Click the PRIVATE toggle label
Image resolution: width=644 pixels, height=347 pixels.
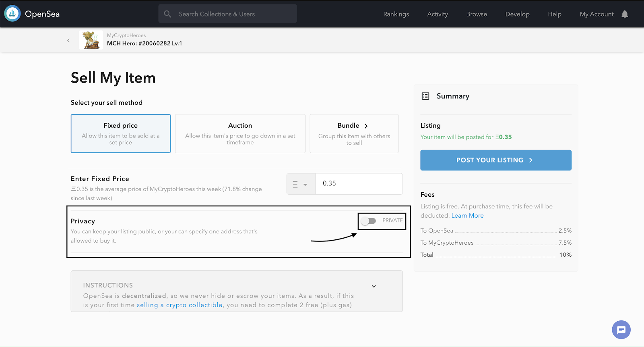tap(392, 220)
